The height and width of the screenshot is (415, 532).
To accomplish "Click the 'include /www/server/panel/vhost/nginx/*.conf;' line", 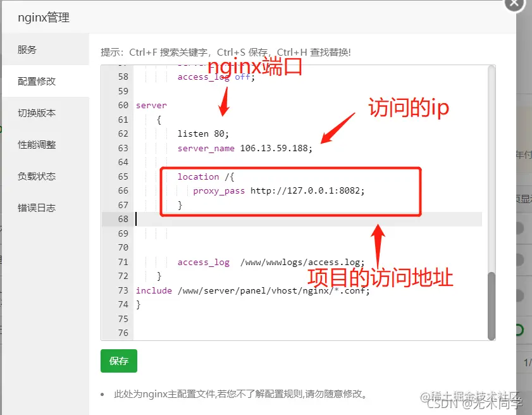I will pos(253,291).
